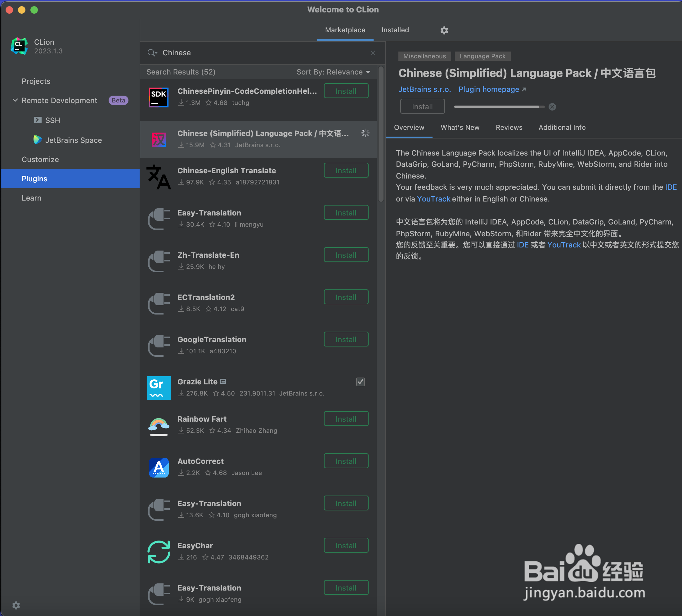Open the Reviews tab
Viewport: 682px width, 616px height.
pos(509,128)
